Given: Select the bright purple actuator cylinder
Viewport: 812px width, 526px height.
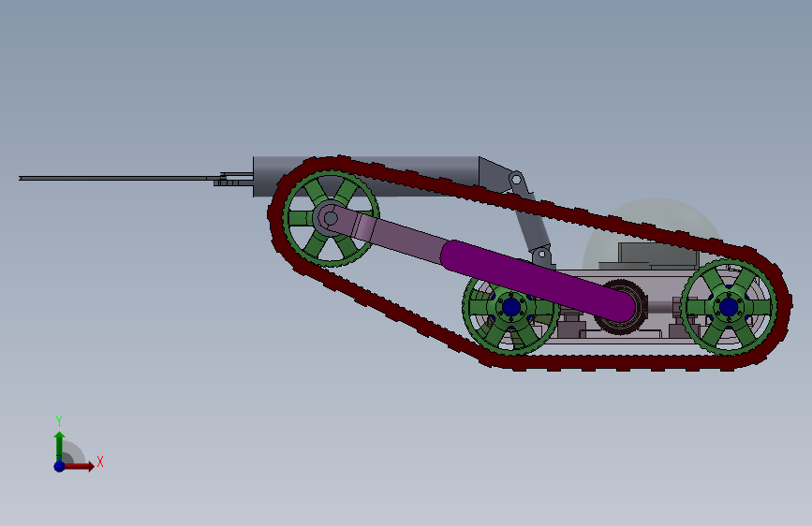Looking at the screenshot, I should coord(539,280).
